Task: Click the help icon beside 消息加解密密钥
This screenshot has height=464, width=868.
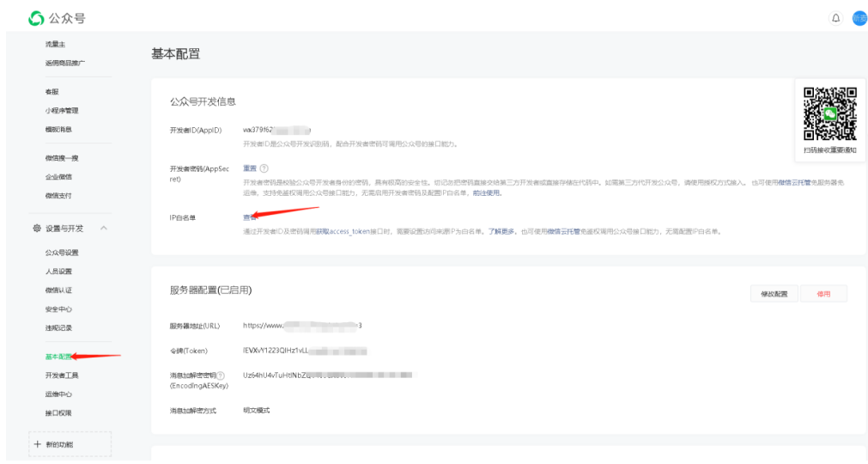Action: pyautogui.click(x=221, y=375)
